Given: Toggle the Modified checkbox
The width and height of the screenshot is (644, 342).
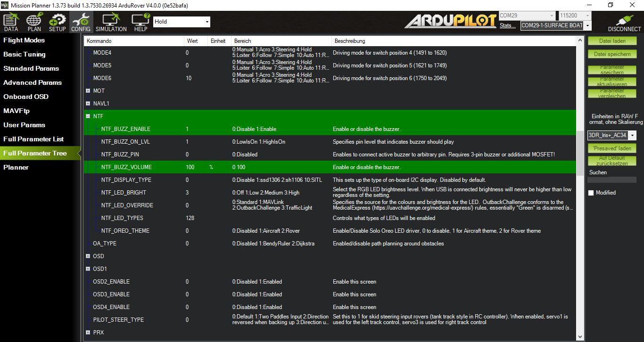Looking at the screenshot, I should (591, 193).
